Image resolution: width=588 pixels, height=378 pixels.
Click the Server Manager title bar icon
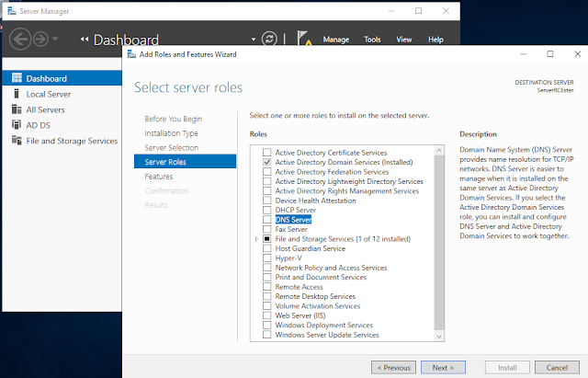tap(12, 11)
